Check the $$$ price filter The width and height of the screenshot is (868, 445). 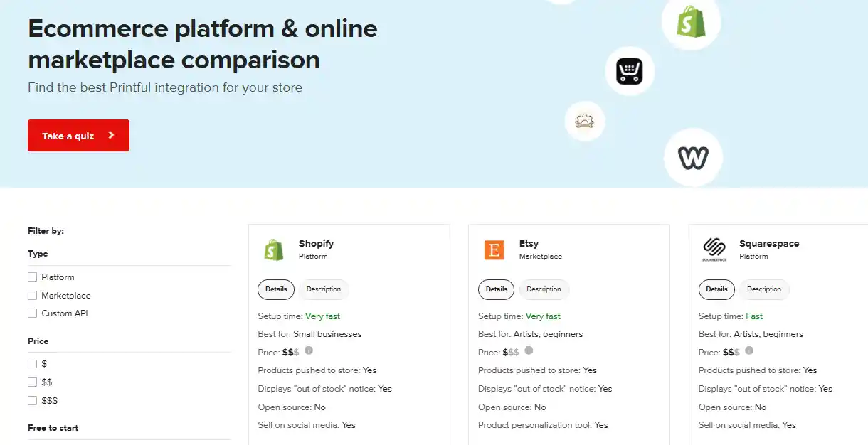click(32, 401)
